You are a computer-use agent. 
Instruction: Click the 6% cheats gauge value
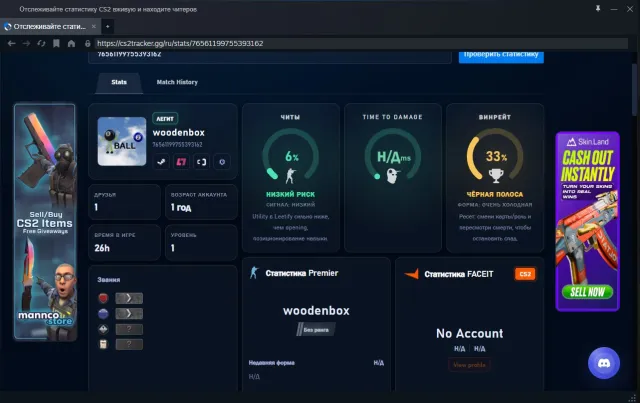click(291, 156)
